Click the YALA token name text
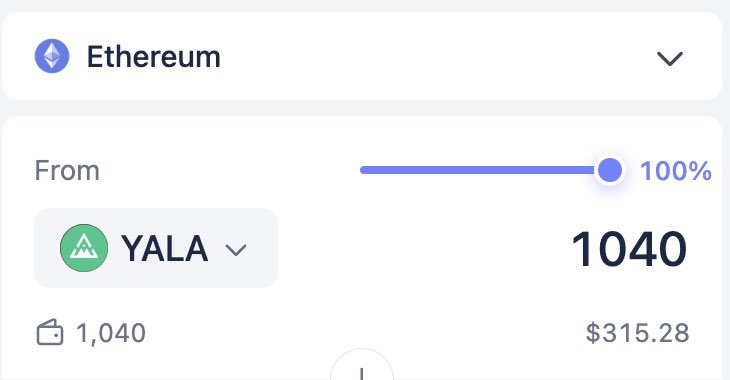 click(164, 249)
